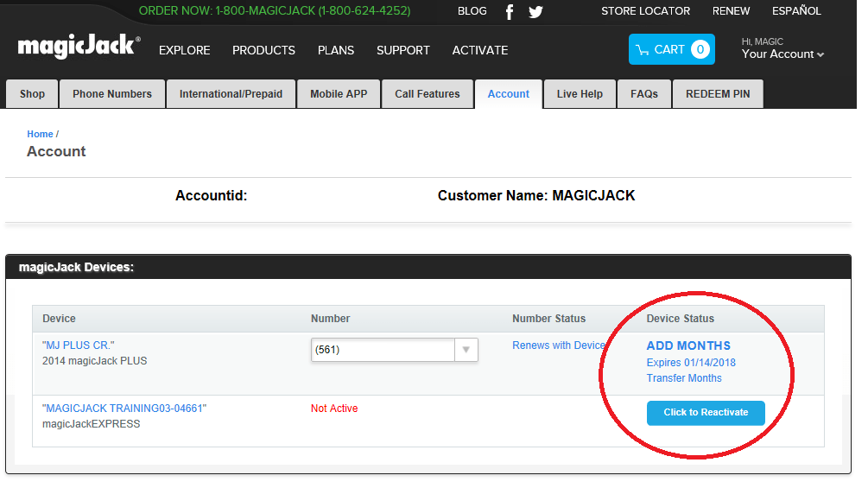Switch to the Mobile APP tab

339,94
